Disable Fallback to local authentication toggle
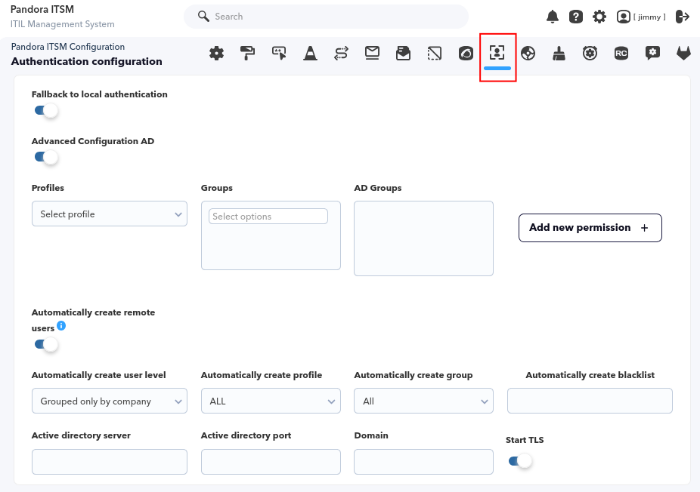Screen dimensions: 700x492 pyautogui.click(x=46, y=110)
